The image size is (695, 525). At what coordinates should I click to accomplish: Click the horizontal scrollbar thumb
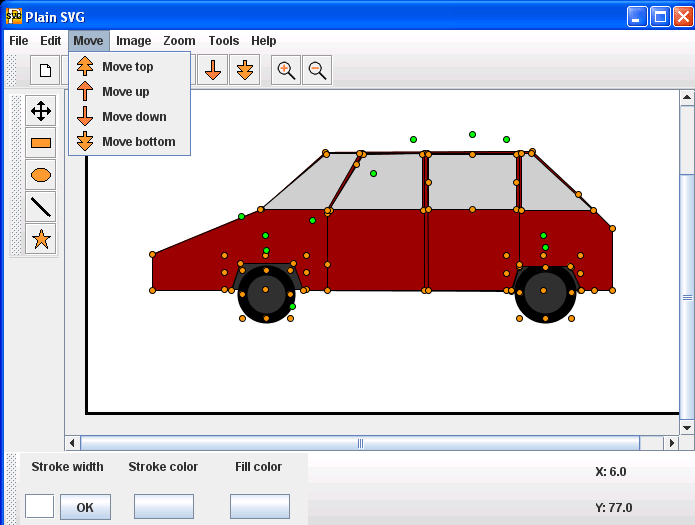(360, 443)
